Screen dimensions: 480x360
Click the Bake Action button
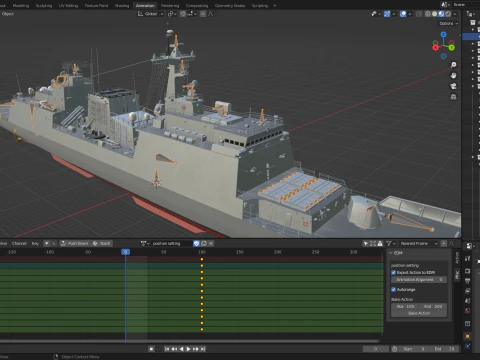point(419,313)
